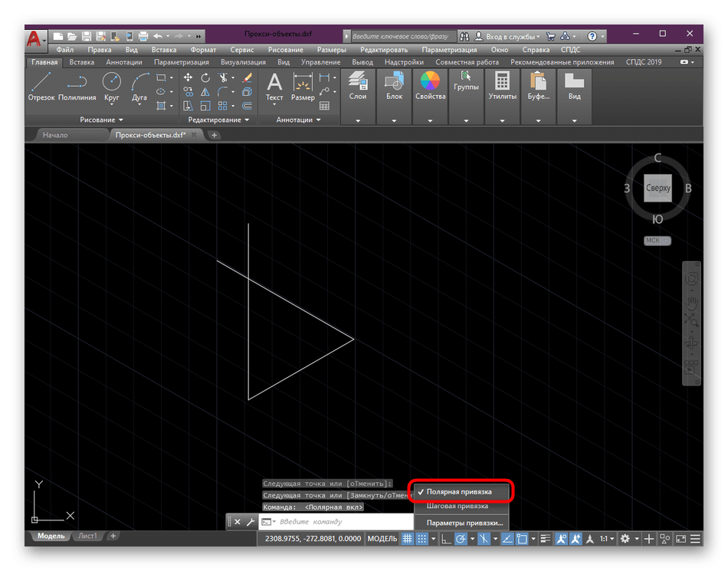Click the Сверху ViewCube face
The width and height of the screenshot is (728, 571).
click(x=658, y=188)
